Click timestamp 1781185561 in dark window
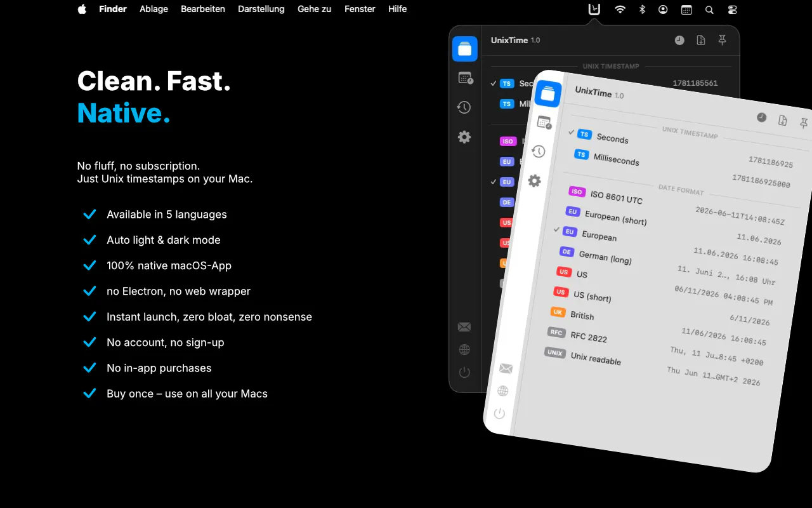Screen dimensions: 812x508 [x=695, y=83]
